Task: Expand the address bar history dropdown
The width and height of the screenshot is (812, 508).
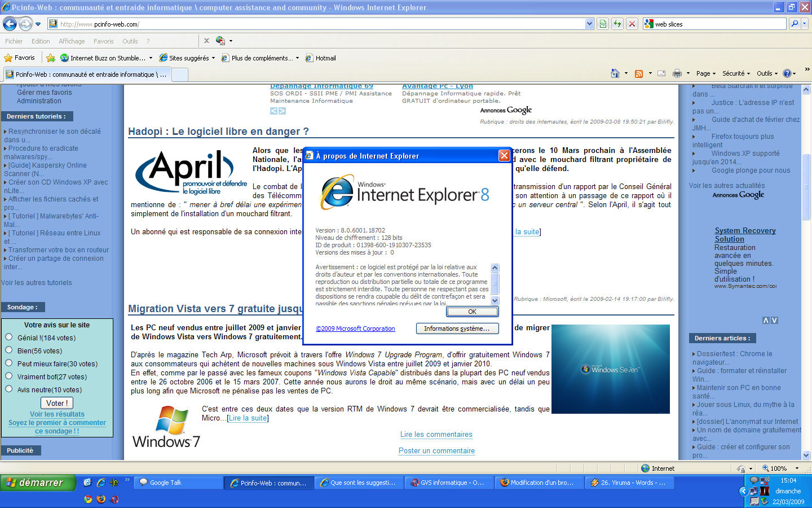Action: click(x=589, y=24)
